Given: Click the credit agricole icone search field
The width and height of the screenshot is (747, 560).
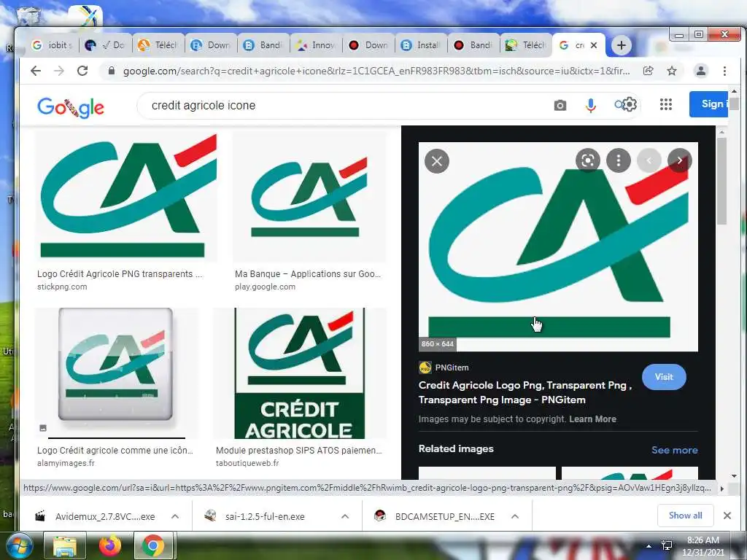Looking at the screenshot, I should (348, 105).
